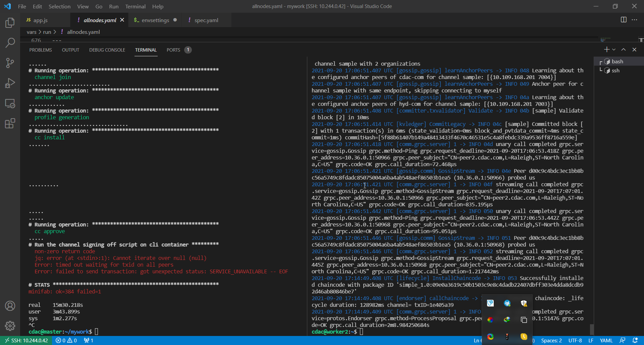Click the master terminal prompt input
644x345 pixels.
click(97, 332)
